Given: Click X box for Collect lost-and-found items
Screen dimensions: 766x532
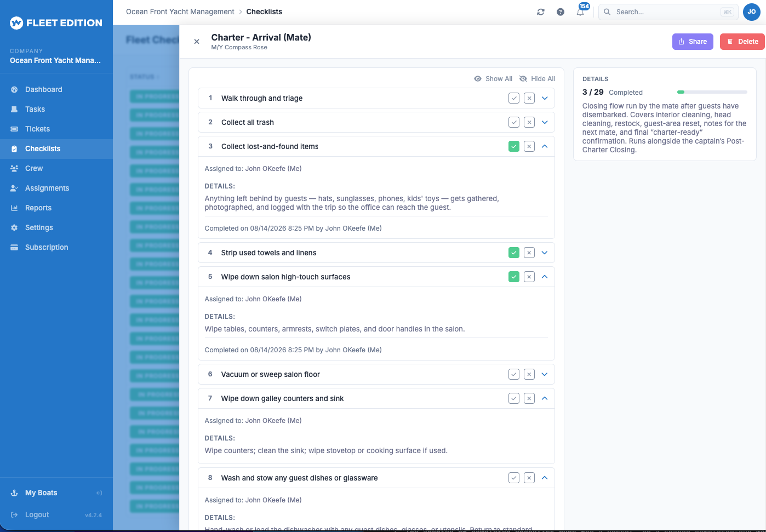Looking at the screenshot, I should click(529, 146).
